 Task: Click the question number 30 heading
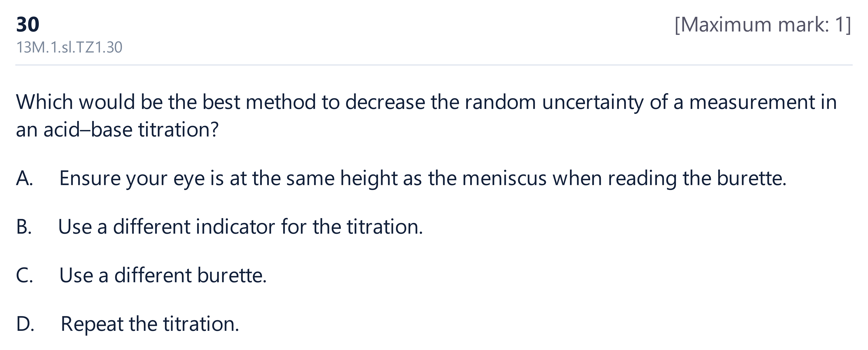(28, 25)
